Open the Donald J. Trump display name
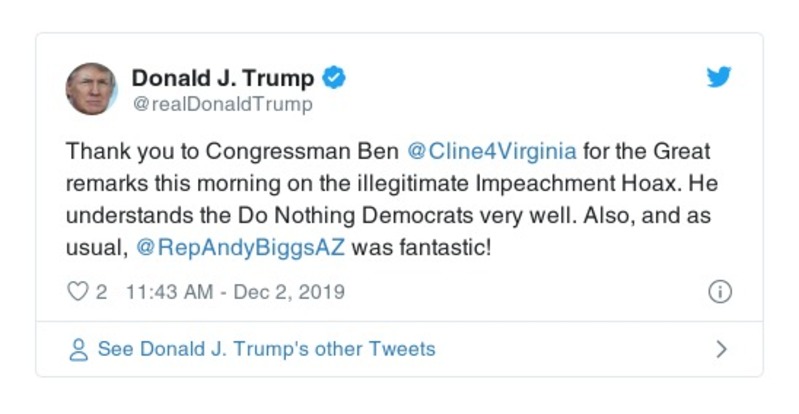This screenshot has width=799, height=414. pos(223,78)
